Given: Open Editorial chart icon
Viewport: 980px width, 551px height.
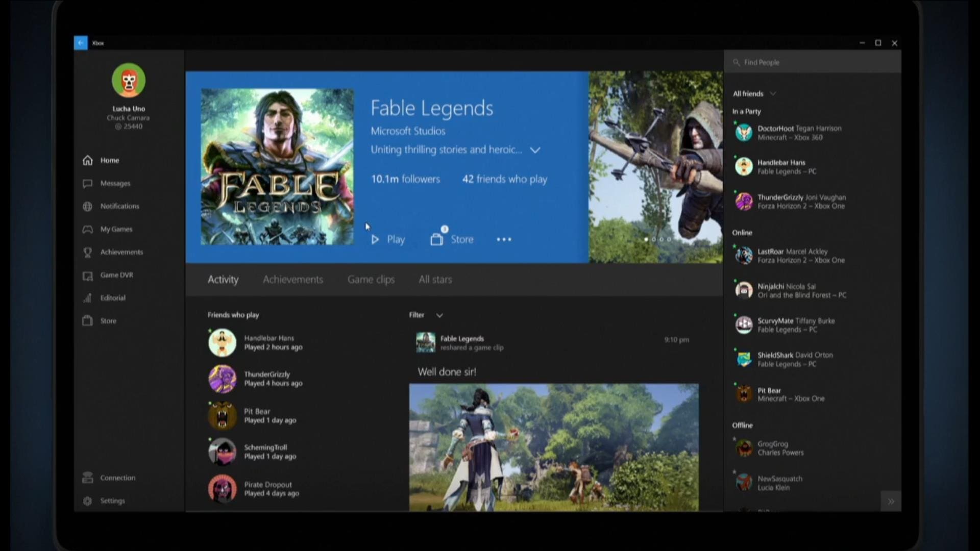Looking at the screenshot, I should (x=88, y=298).
